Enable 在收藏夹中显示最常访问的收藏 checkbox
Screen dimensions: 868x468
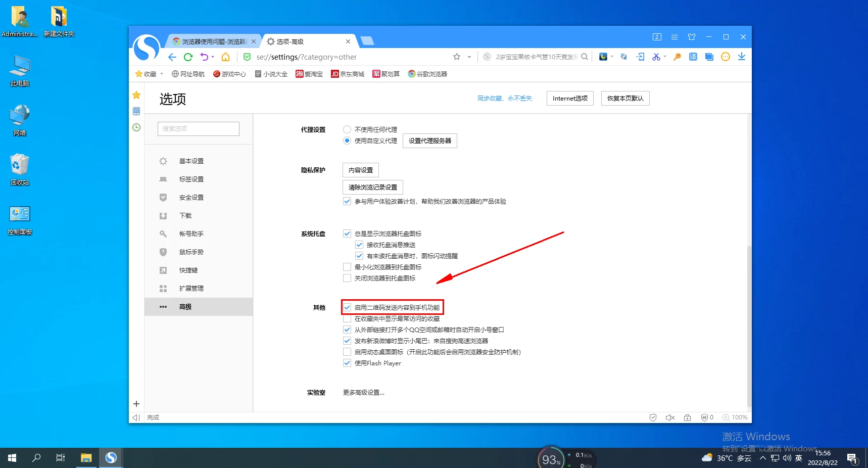coord(347,318)
